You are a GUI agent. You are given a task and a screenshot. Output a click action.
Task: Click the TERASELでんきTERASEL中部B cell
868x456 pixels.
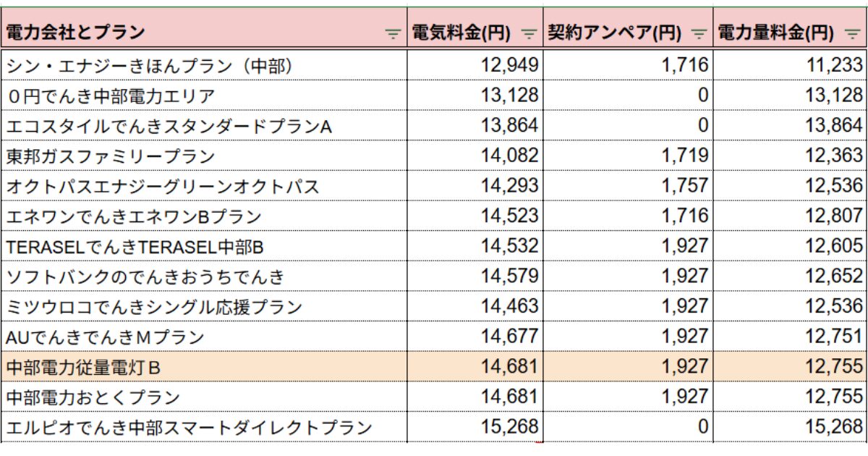coord(203,246)
